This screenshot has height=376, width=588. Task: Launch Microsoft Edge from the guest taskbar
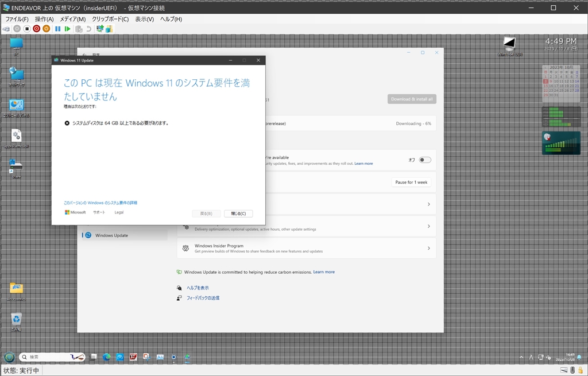pos(107,357)
